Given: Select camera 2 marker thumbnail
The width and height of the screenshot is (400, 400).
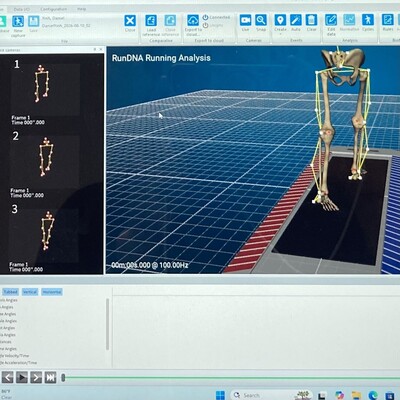Looking at the screenshot, I should click(x=46, y=157).
